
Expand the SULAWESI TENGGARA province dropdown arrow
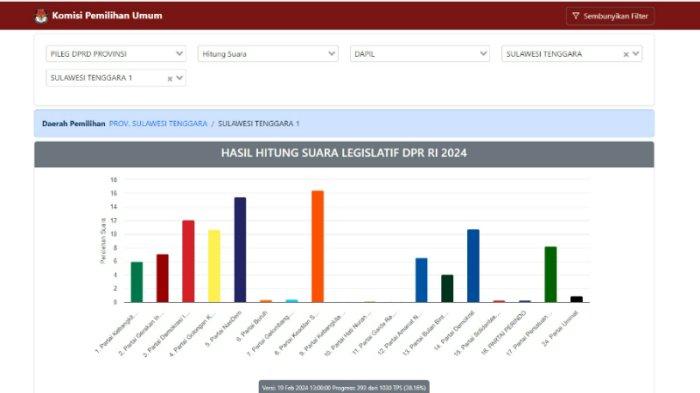coord(636,54)
